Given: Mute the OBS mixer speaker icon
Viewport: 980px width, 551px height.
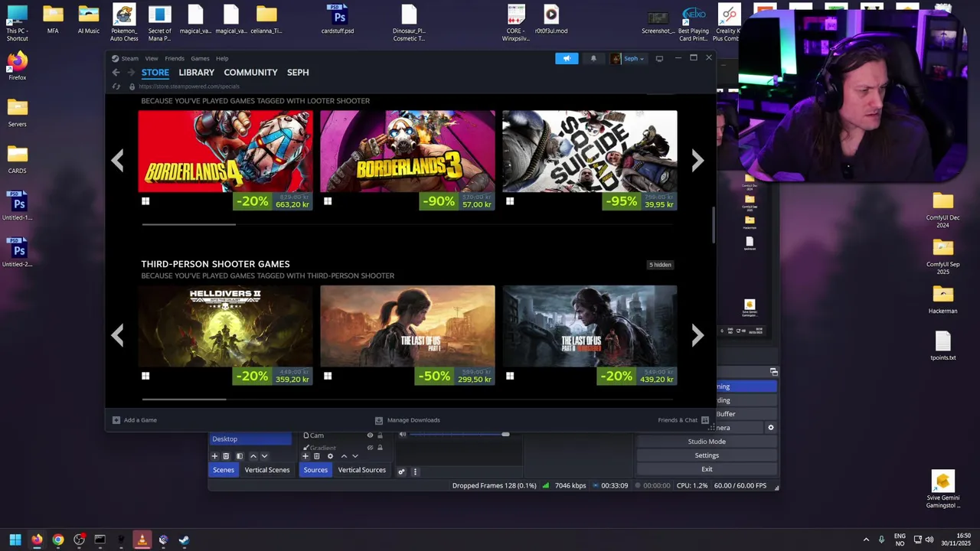Looking at the screenshot, I should point(403,435).
